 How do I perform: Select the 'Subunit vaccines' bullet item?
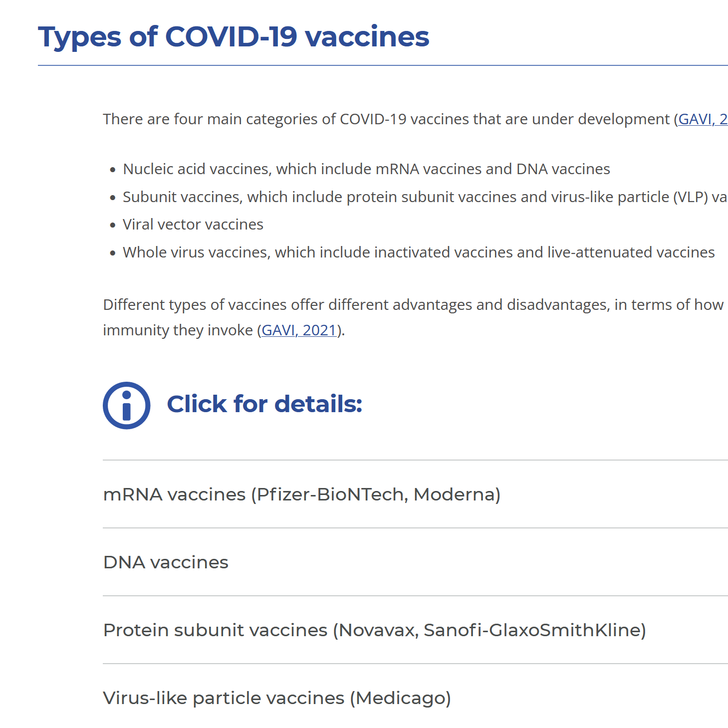click(425, 197)
